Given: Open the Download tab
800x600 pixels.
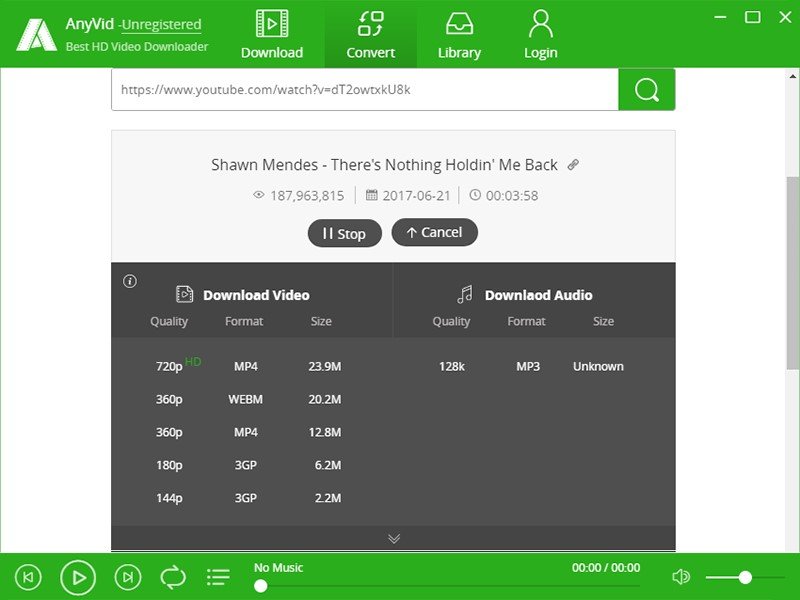Looking at the screenshot, I should [272, 35].
